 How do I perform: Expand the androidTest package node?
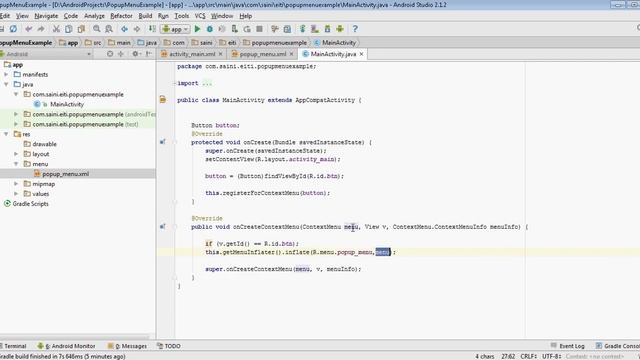point(16,114)
